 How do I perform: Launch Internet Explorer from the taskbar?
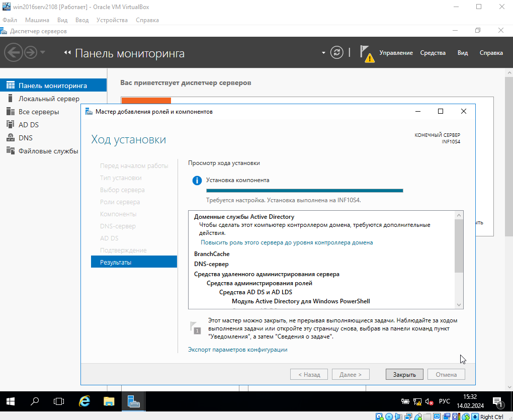tap(84, 401)
